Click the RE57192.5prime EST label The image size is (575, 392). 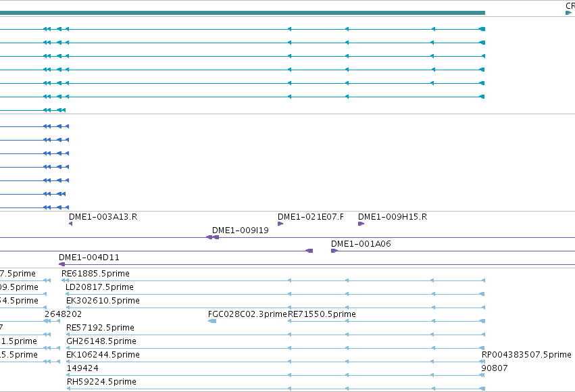coord(100,328)
